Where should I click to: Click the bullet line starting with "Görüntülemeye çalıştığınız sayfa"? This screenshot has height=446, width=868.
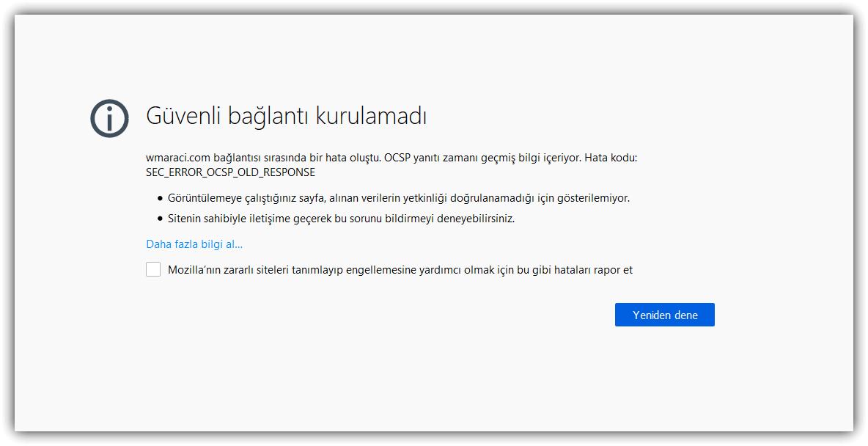click(398, 198)
